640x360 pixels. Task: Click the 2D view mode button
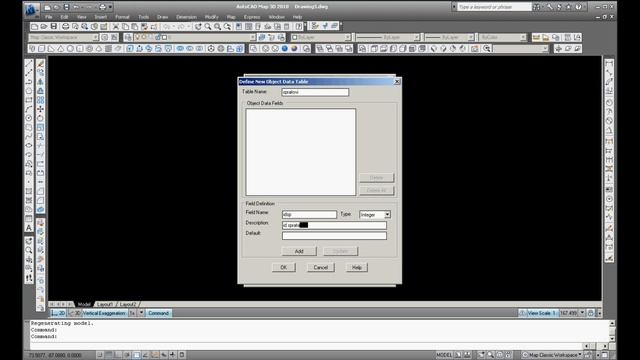[x=58, y=313]
